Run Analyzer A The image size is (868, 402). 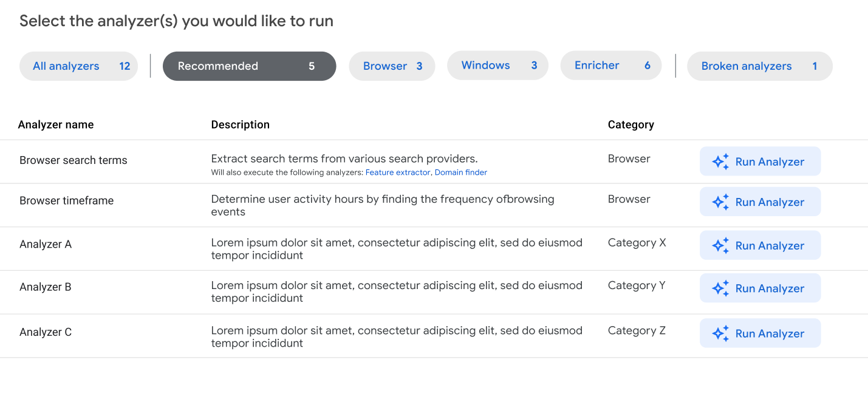[760, 245]
